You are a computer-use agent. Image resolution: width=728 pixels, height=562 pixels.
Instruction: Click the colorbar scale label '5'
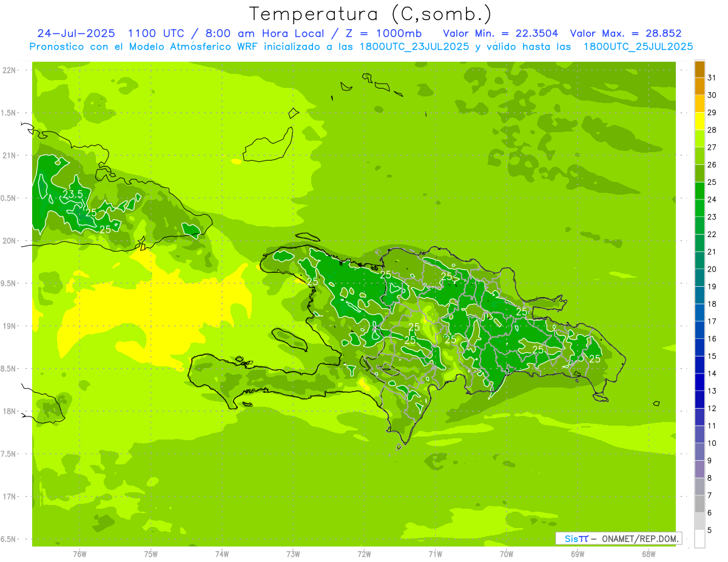710,530
